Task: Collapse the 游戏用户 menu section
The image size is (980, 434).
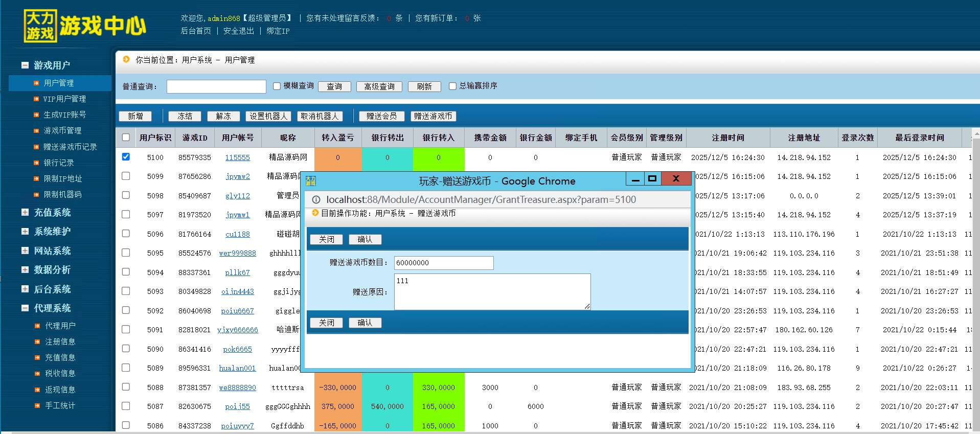Action: [25, 65]
